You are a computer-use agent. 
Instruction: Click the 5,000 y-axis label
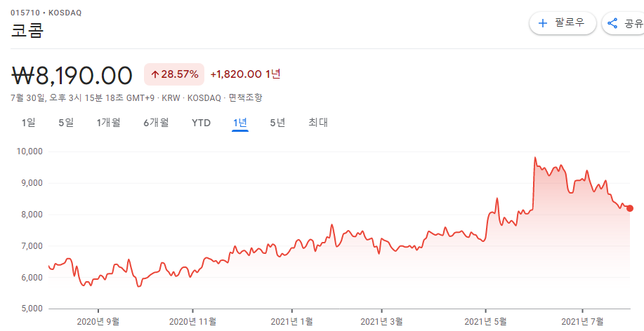(31, 309)
